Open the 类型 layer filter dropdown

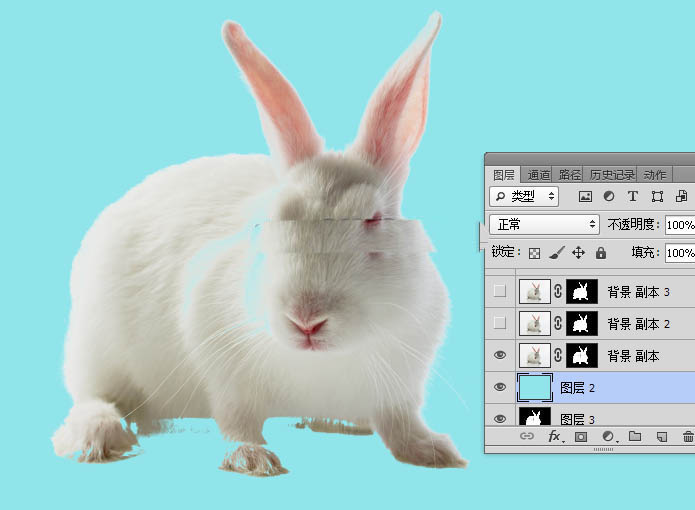point(524,196)
